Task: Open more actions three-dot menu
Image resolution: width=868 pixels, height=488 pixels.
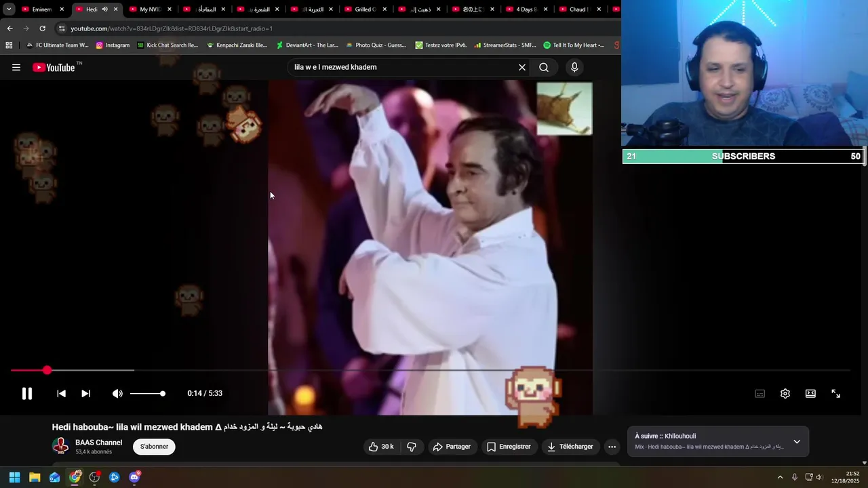Action: tap(612, 447)
